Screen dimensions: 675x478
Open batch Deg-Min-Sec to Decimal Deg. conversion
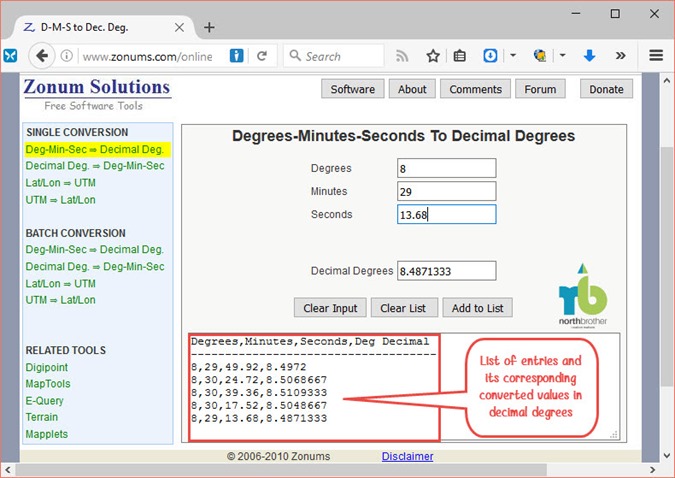pyautogui.click(x=95, y=250)
